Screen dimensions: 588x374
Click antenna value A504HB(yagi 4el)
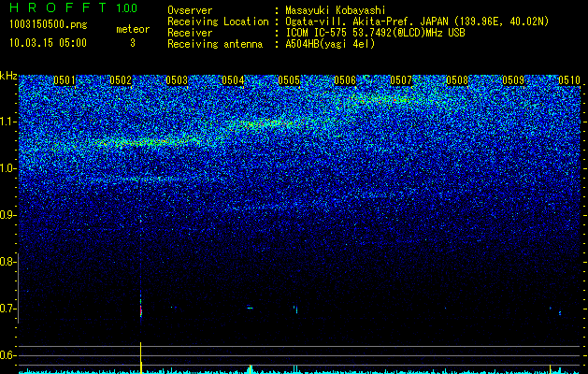point(330,44)
